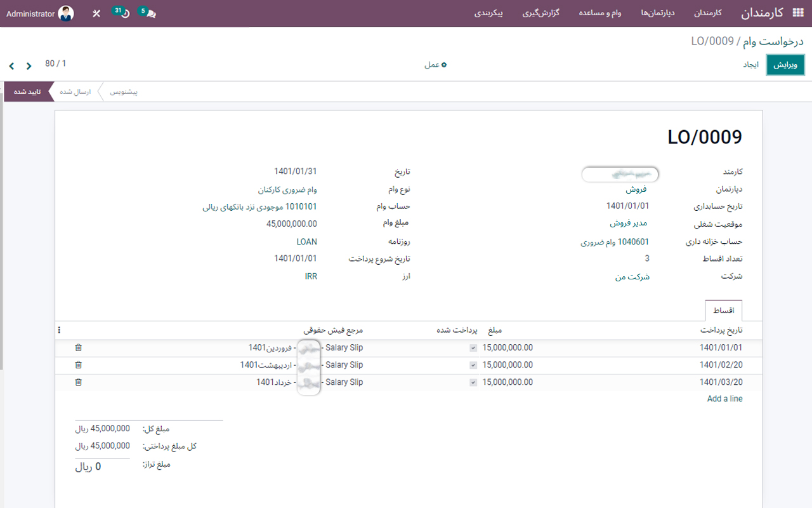The width and height of the screenshot is (812, 508).
Task: Click the next record navigation arrow
Action: click(11, 65)
